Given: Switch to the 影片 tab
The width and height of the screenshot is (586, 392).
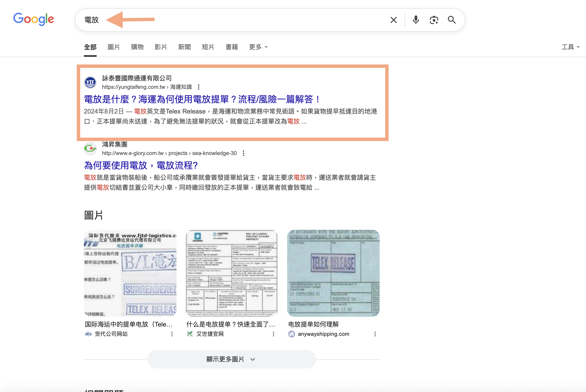Looking at the screenshot, I should (x=161, y=47).
